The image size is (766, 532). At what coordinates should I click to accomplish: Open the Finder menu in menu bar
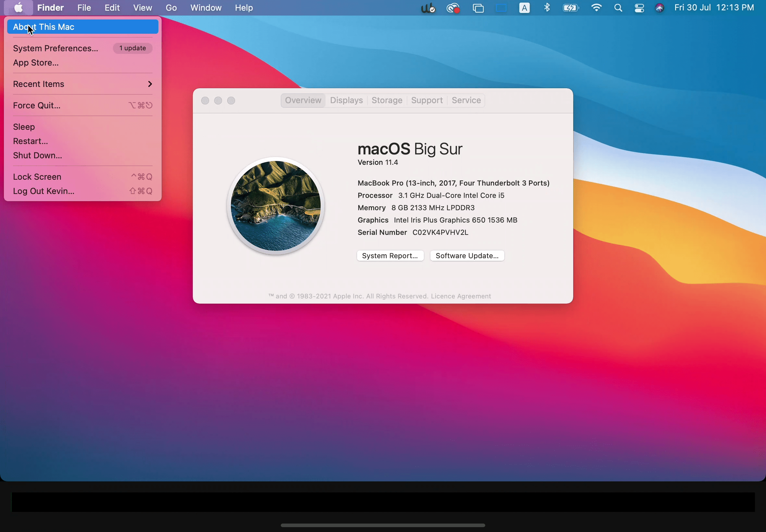click(50, 8)
